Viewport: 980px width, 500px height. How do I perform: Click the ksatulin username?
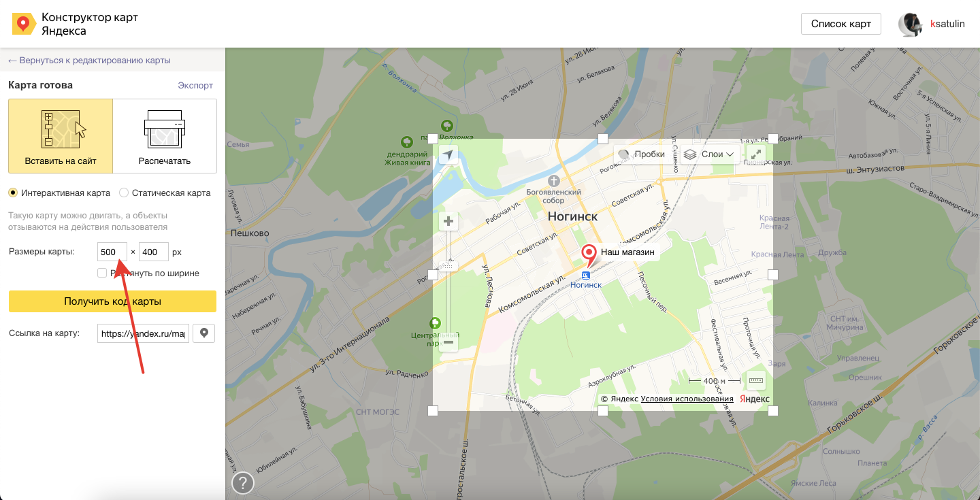(947, 24)
